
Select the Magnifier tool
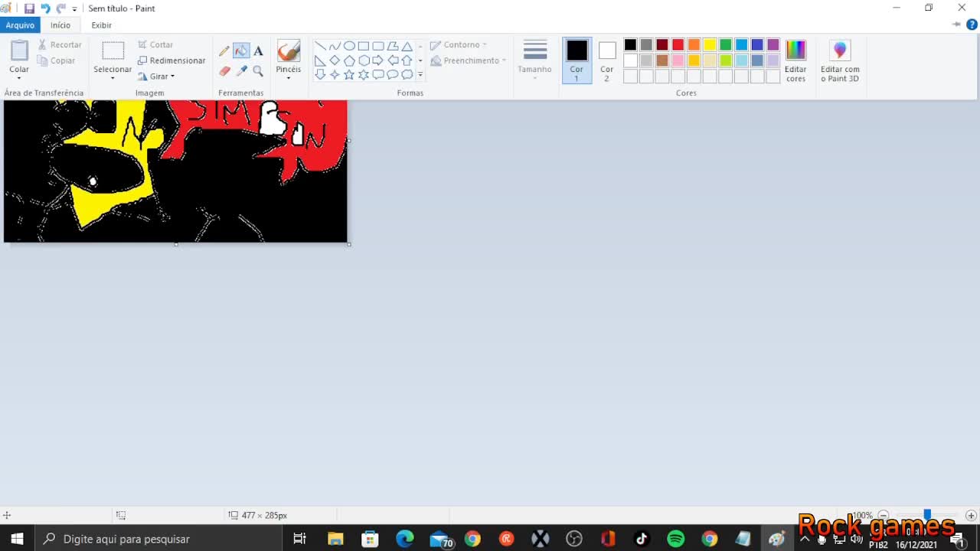(258, 70)
